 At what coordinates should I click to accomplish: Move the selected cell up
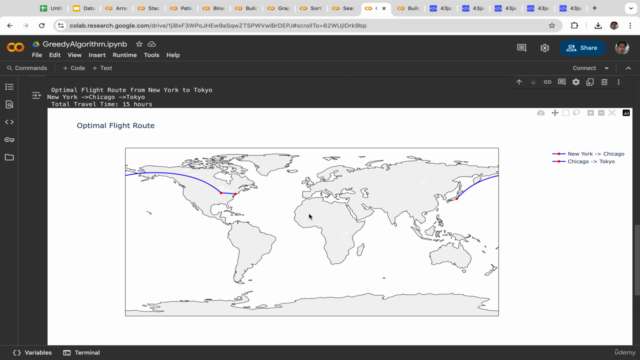click(519, 82)
